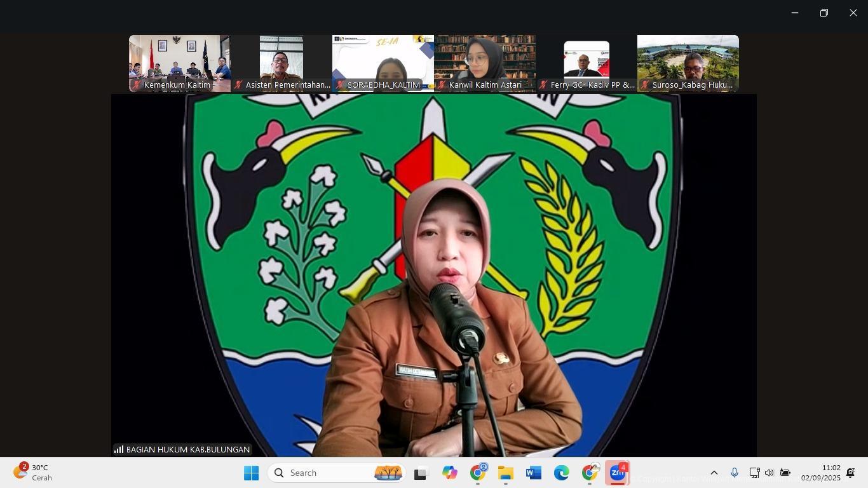Expand the hidden system tray icons chevron
This screenshot has width=868, height=488.
pyautogui.click(x=714, y=473)
